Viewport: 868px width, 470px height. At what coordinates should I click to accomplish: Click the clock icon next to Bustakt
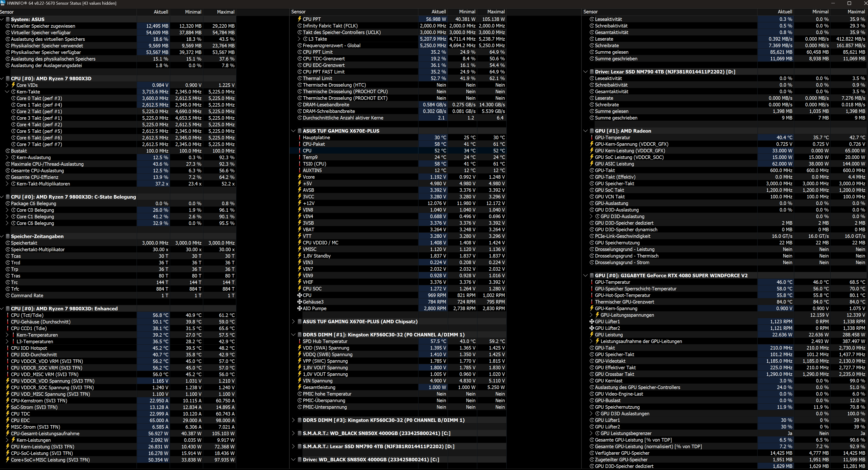tap(8, 151)
